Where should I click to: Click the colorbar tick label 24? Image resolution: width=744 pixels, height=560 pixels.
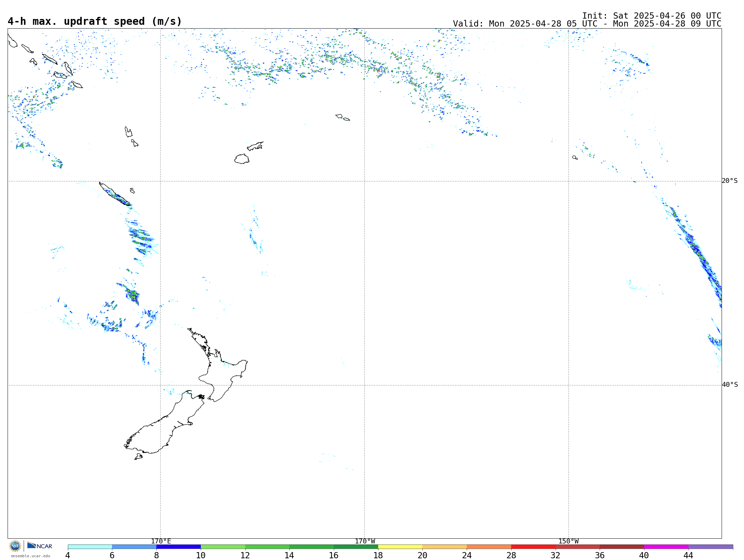click(467, 555)
